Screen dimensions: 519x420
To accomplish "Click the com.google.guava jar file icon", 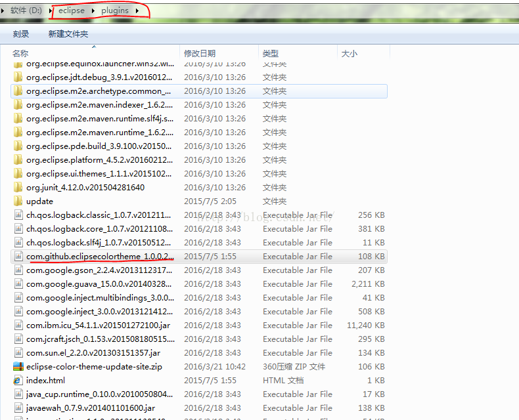I will (18, 283).
